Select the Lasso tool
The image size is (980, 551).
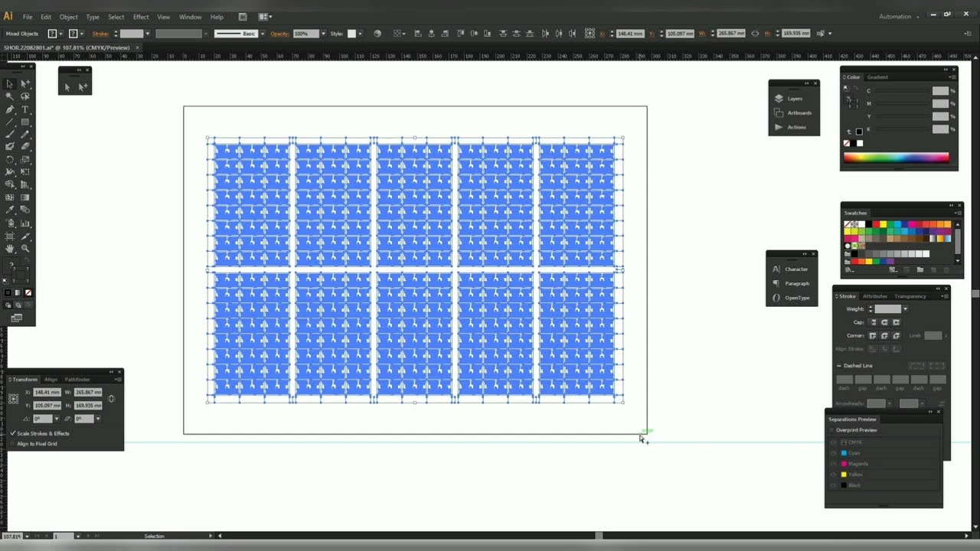click(x=25, y=96)
